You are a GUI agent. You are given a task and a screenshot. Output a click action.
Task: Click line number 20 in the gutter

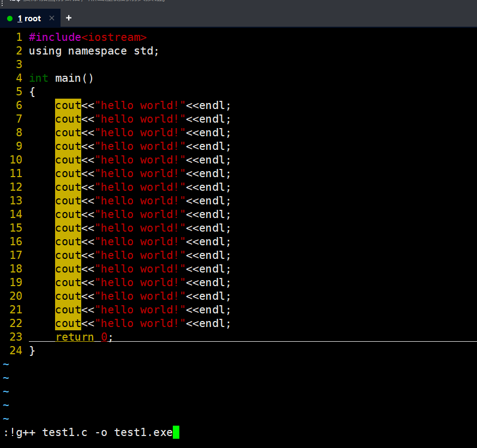coord(16,296)
